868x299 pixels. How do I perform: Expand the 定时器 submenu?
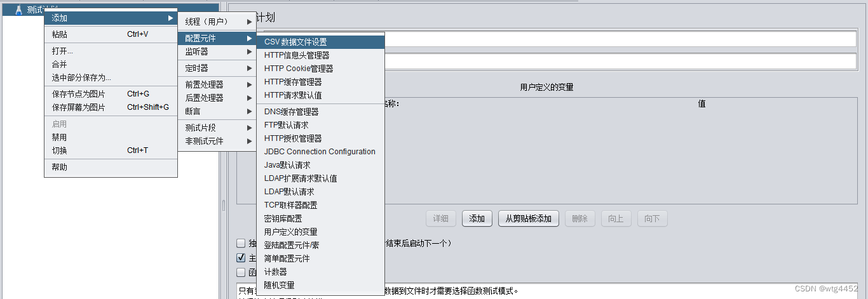[x=217, y=68]
